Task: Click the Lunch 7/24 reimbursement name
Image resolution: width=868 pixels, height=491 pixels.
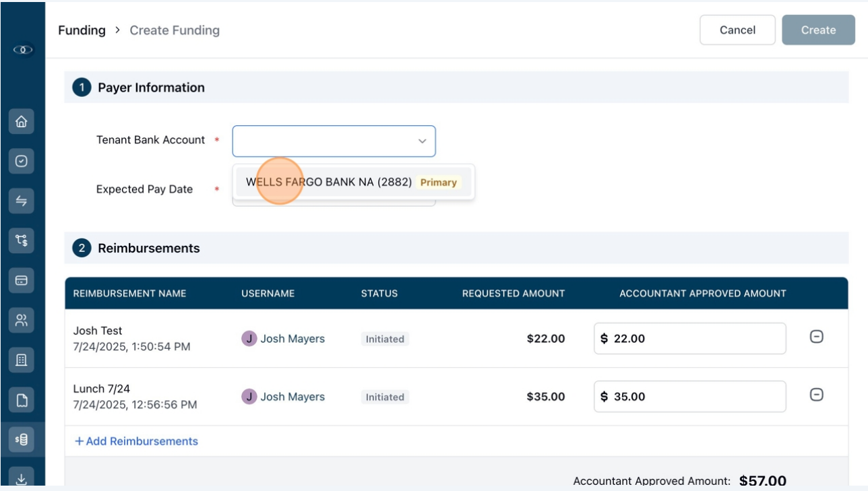Action: point(101,389)
